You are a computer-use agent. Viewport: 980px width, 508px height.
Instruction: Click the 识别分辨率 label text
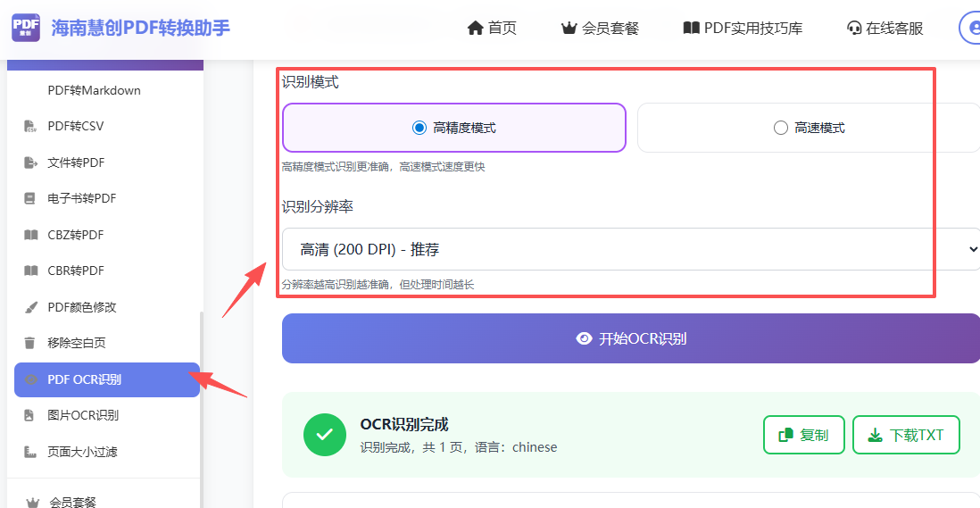point(318,207)
